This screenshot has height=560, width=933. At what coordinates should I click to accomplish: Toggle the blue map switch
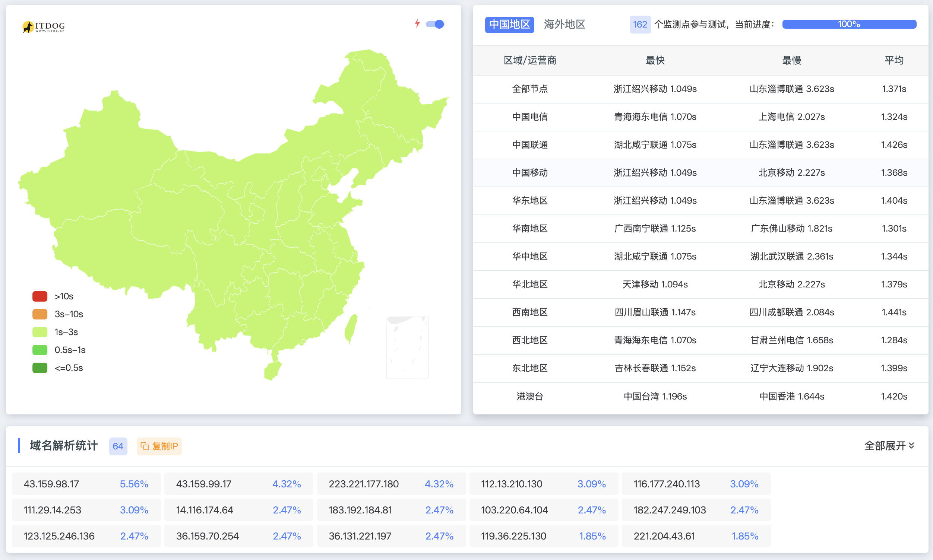click(435, 24)
